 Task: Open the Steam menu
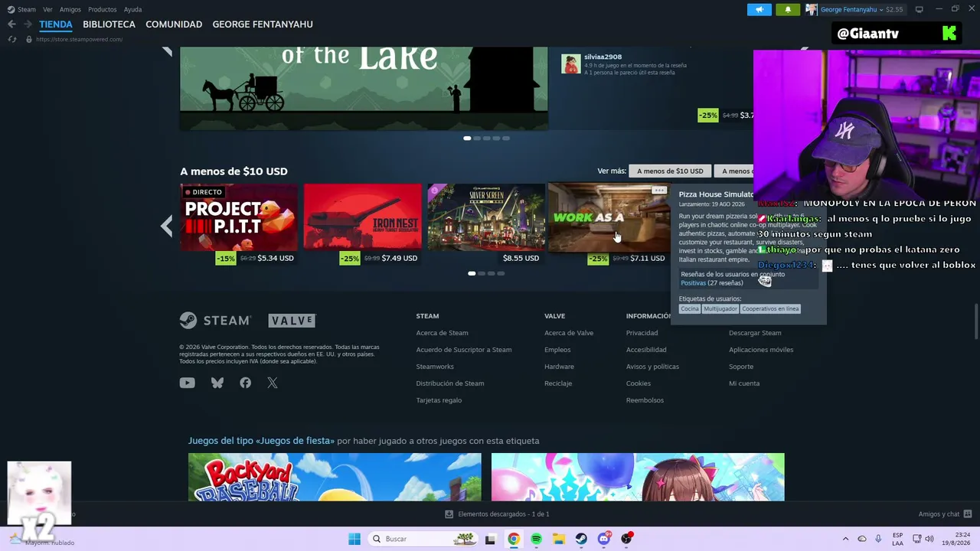point(21,9)
